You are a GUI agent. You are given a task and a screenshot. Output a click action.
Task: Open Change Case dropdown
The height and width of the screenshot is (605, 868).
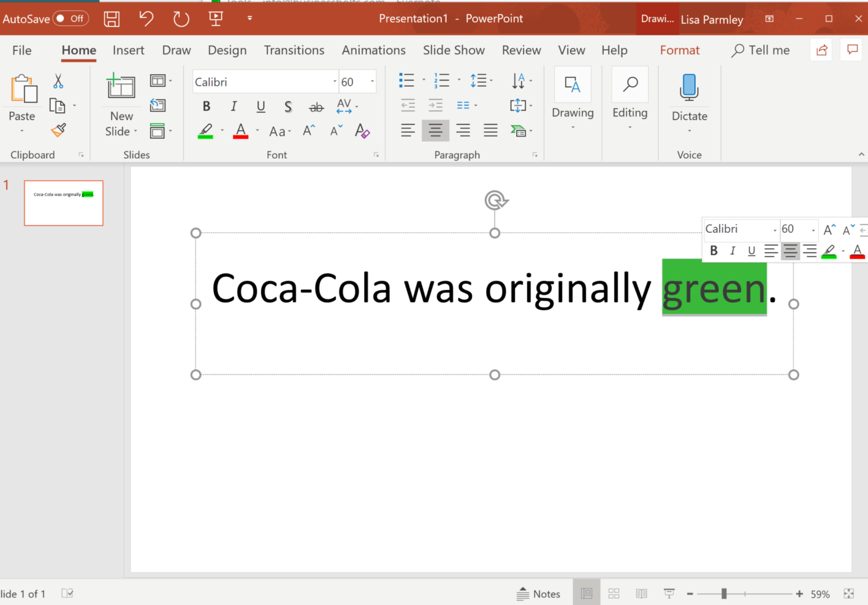280,131
